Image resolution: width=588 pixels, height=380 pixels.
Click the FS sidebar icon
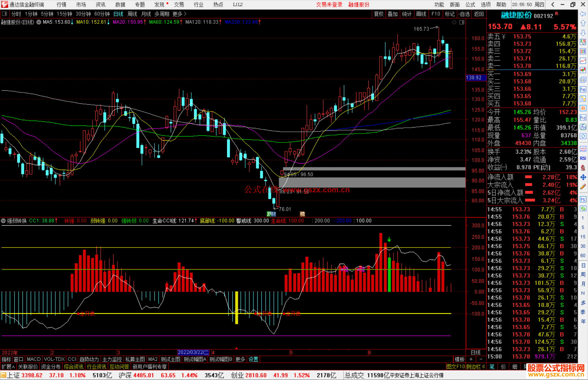(x=583, y=199)
